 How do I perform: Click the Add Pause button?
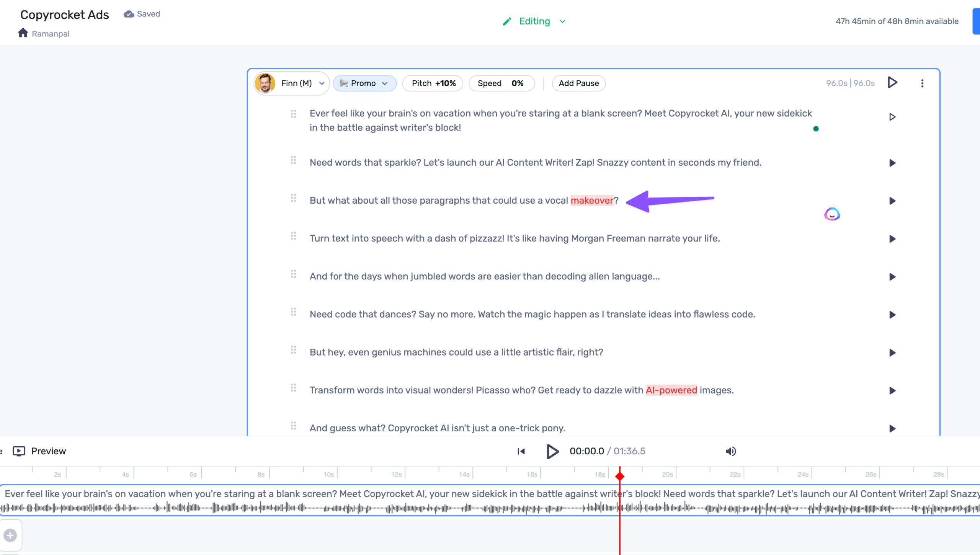pos(578,83)
